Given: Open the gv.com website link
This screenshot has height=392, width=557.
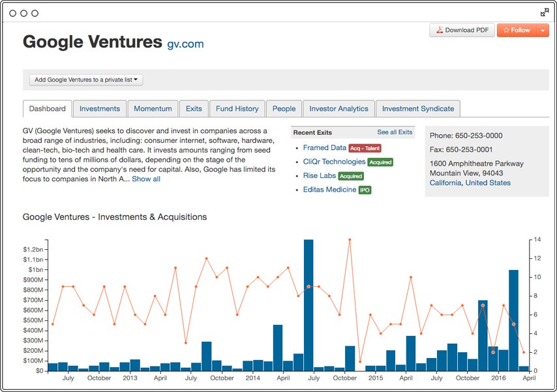Looking at the screenshot, I should [185, 44].
